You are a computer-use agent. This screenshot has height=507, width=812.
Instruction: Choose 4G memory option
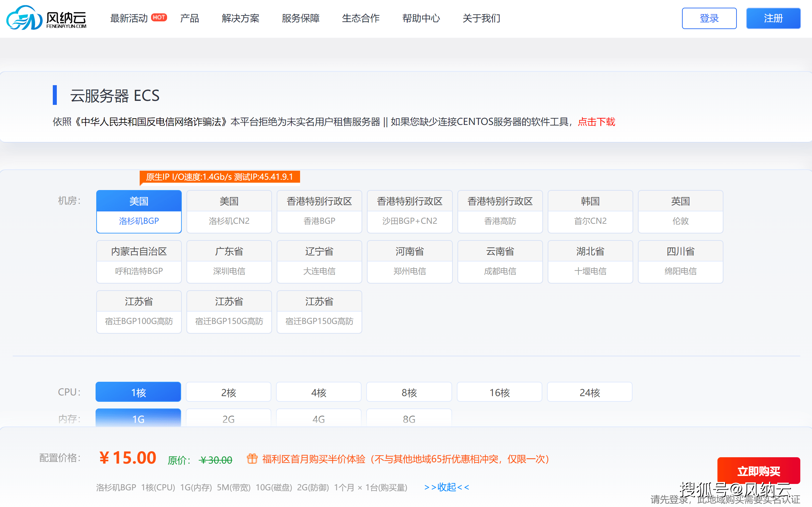(x=319, y=418)
